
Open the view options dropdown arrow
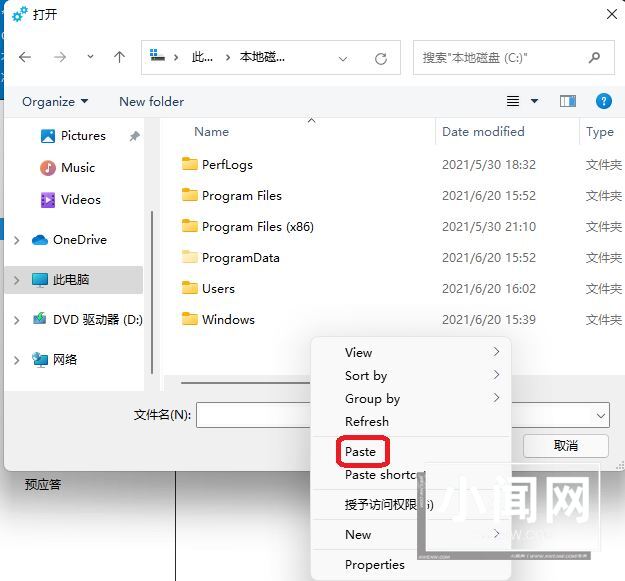click(534, 101)
